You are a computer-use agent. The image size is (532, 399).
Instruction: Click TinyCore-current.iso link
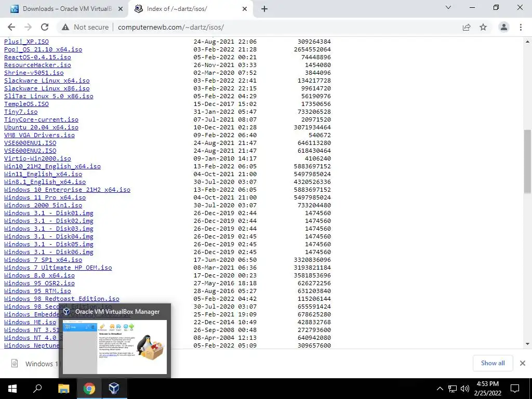tap(41, 119)
